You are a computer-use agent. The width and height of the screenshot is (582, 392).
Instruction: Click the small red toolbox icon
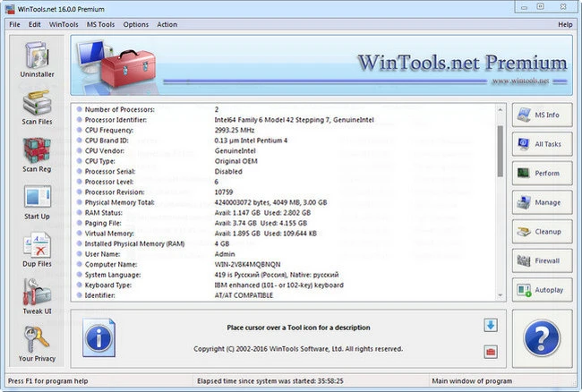(491, 352)
